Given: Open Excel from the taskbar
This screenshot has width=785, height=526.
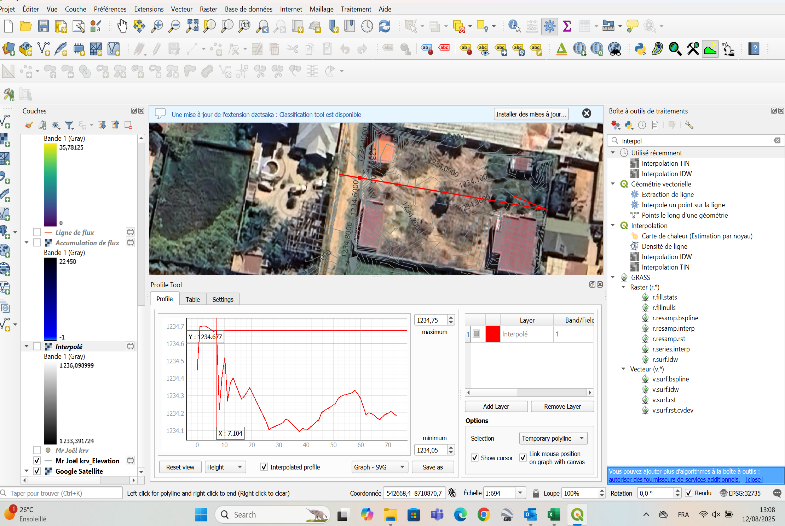Looking at the screenshot, I should (x=554, y=514).
